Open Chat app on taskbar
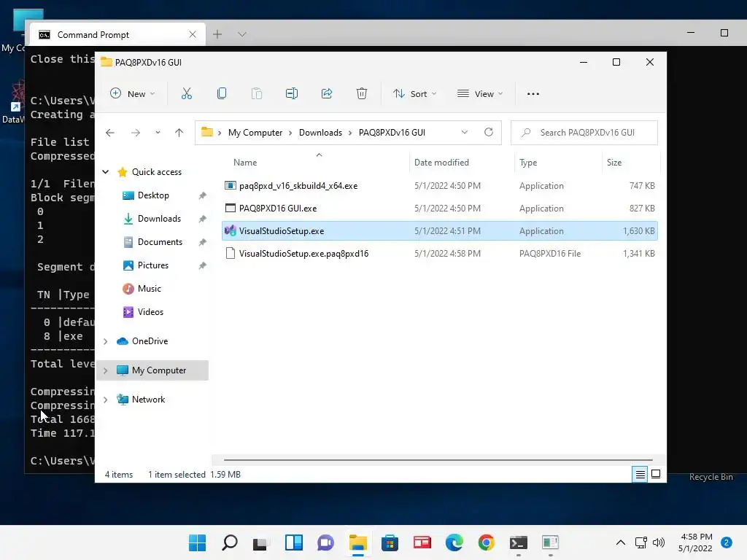 coord(326,542)
